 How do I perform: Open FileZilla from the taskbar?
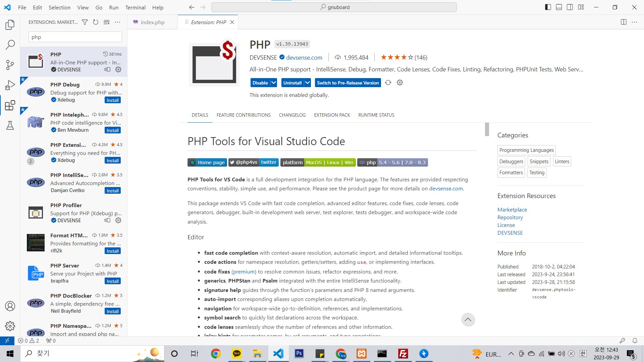(403, 354)
